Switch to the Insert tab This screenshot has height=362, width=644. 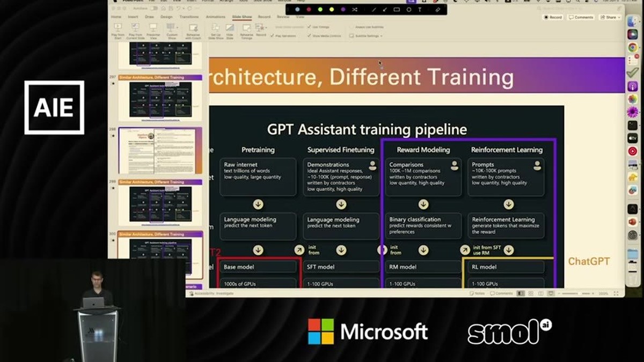point(133,17)
